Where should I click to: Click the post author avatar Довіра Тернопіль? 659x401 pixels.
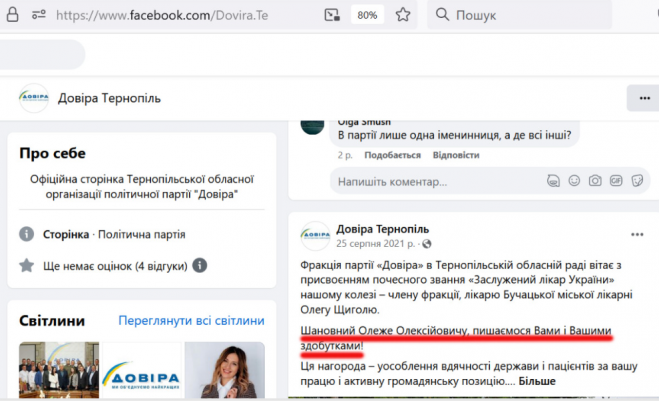(315, 236)
